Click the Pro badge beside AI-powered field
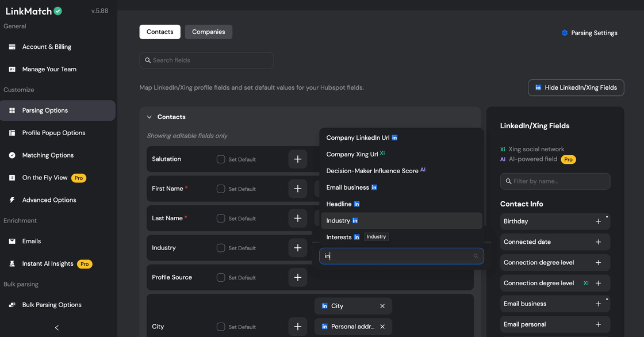Image resolution: width=644 pixels, height=337 pixels. click(569, 159)
